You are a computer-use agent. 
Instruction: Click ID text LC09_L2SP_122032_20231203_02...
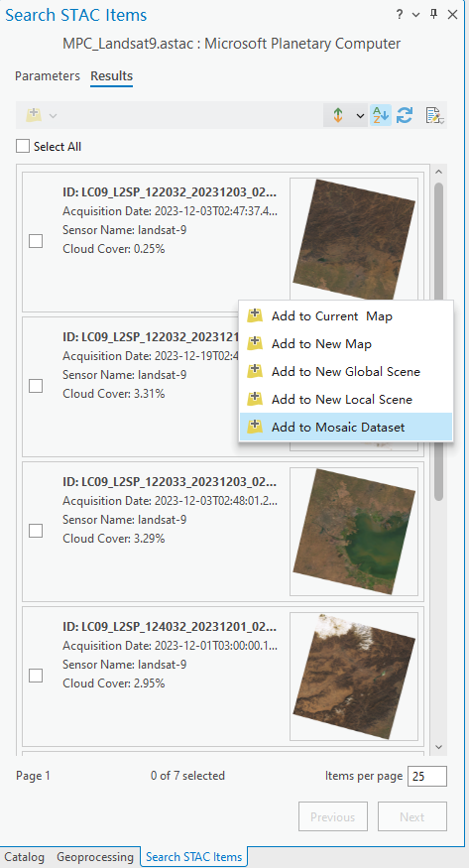(x=170, y=192)
